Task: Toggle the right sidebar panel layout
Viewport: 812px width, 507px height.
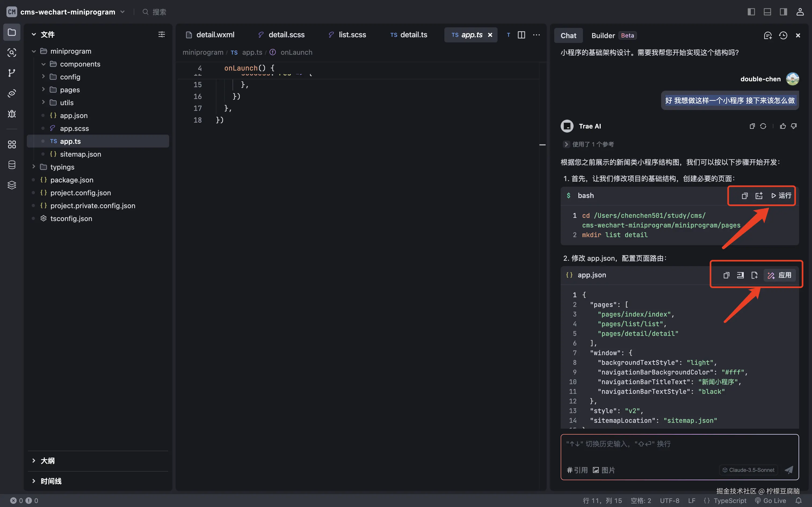Action: [783, 12]
